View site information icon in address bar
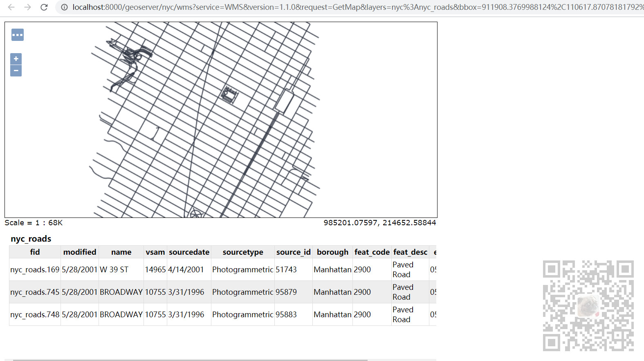 [x=64, y=7]
